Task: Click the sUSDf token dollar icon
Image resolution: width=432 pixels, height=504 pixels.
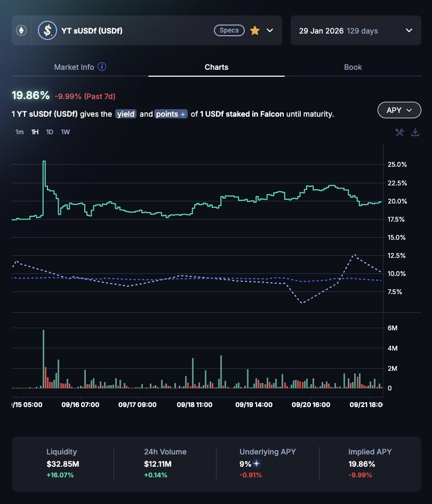Action: tap(47, 30)
